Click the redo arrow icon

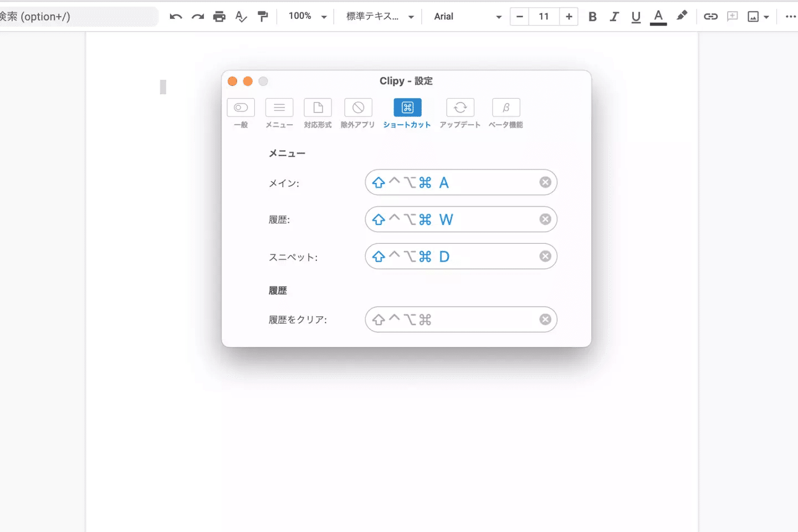197,17
